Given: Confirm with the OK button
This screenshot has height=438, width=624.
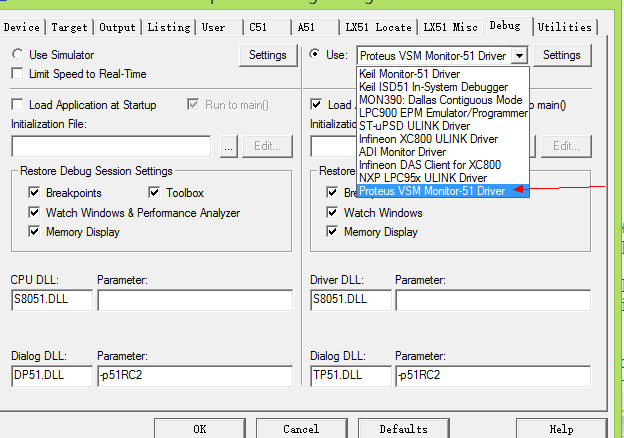Looking at the screenshot, I should click(x=200, y=428).
